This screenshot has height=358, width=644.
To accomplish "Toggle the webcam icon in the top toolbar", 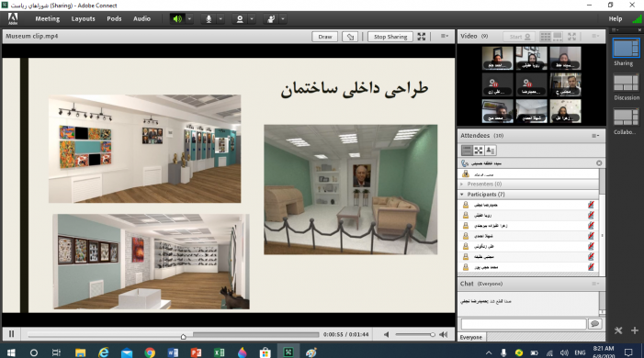I will tap(240, 19).
